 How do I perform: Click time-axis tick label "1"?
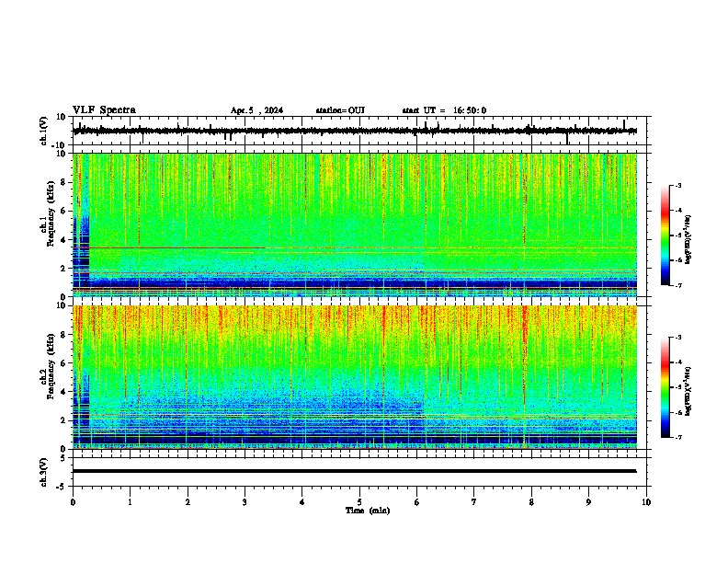130,502
